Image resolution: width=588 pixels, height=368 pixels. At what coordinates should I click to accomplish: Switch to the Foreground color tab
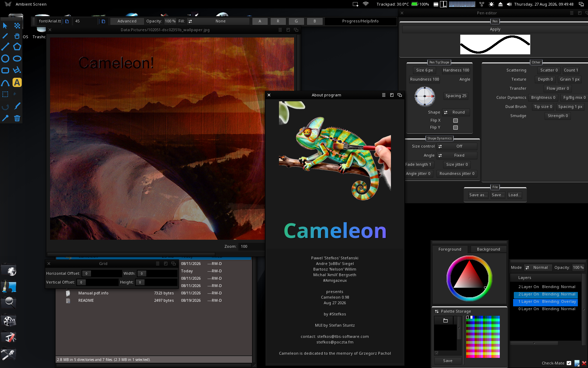tap(450, 249)
